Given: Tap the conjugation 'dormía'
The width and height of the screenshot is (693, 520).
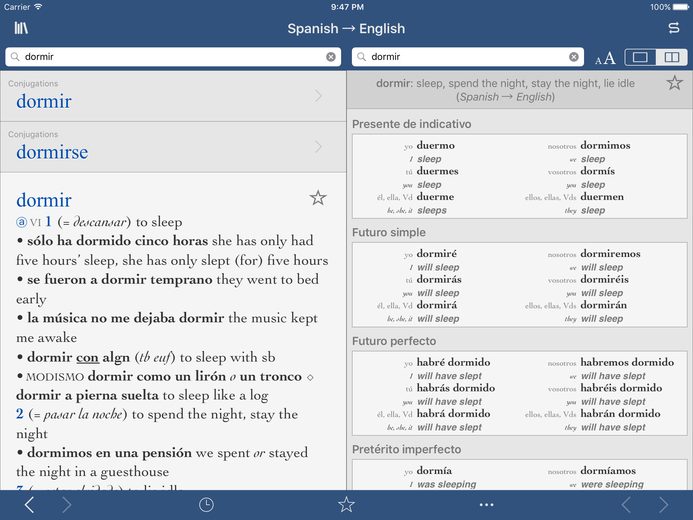Looking at the screenshot, I should click(x=434, y=471).
